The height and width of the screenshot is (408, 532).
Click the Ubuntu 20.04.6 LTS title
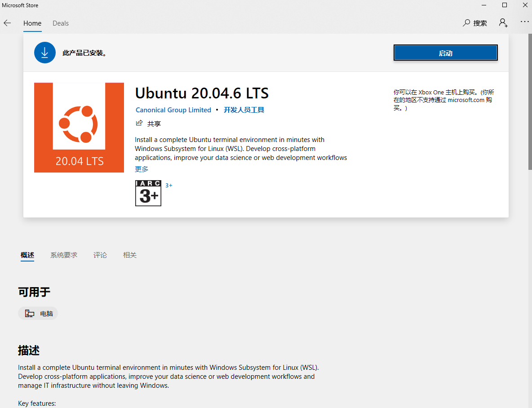tap(202, 93)
